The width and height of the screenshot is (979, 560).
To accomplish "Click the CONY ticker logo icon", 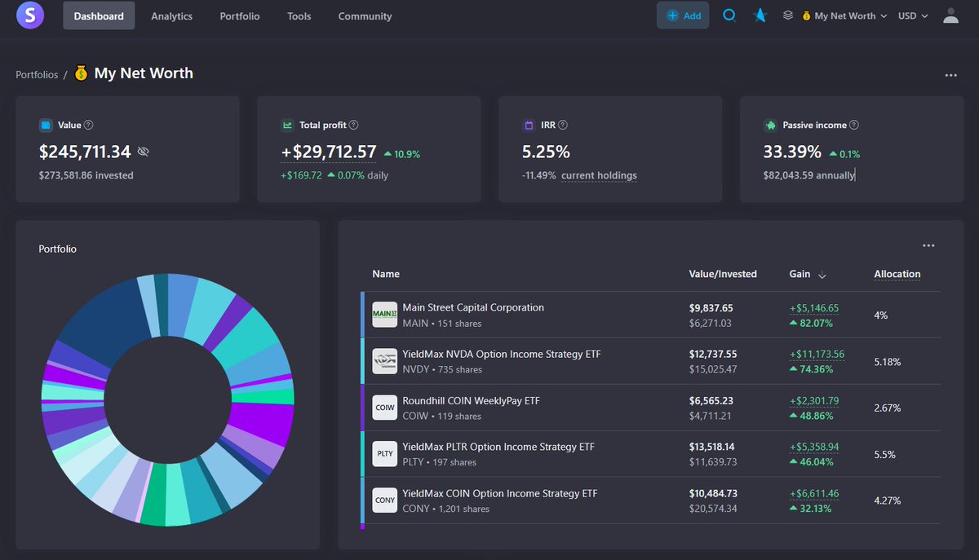I will pos(384,500).
